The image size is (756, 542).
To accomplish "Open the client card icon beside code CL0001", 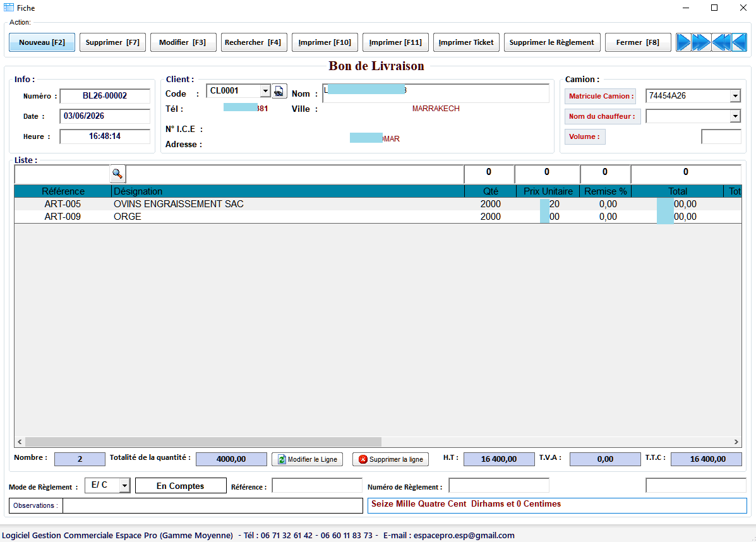I will (279, 91).
